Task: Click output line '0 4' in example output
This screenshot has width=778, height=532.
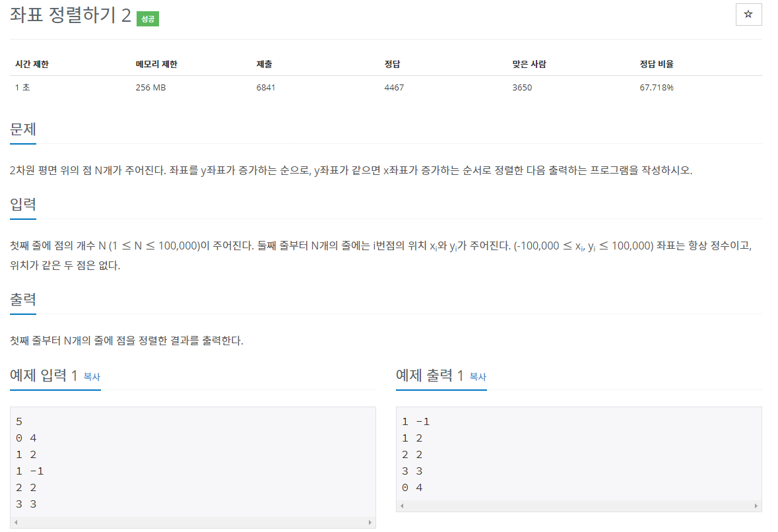Action: pyautogui.click(x=412, y=488)
